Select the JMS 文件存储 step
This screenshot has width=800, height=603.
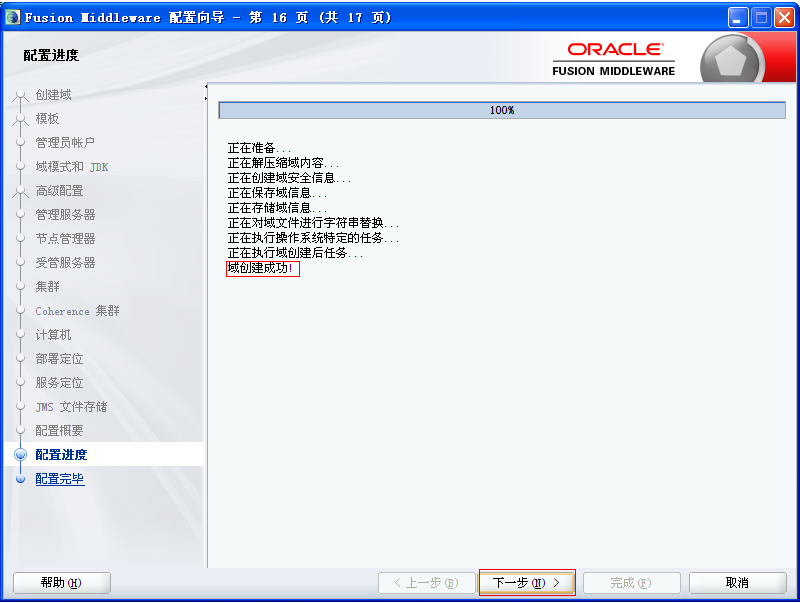[71, 407]
